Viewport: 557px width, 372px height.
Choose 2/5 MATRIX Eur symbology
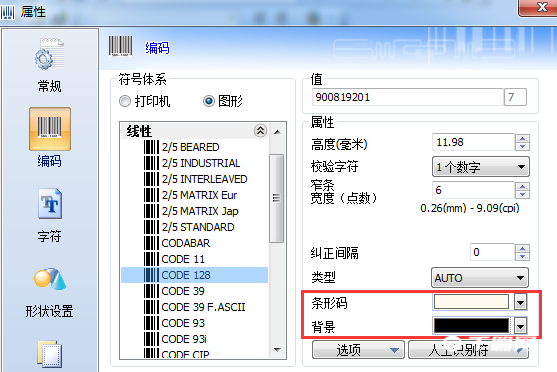pyautogui.click(x=199, y=195)
